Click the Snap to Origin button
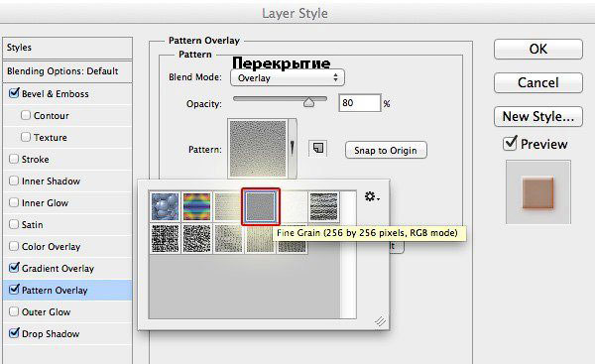 point(386,151)
